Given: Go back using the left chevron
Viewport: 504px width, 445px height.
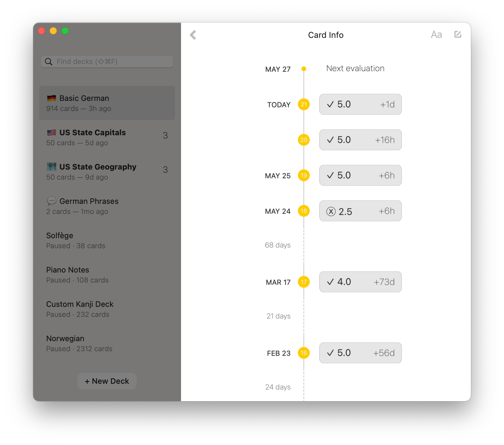Looking at the screenshot, I should (193, 35).
